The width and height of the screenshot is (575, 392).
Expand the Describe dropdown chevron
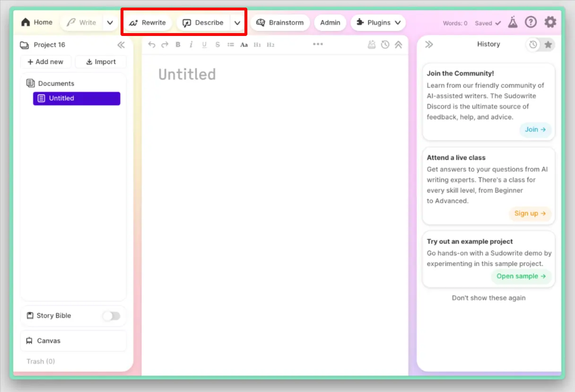pyautogui.click(x=237, y=22)
